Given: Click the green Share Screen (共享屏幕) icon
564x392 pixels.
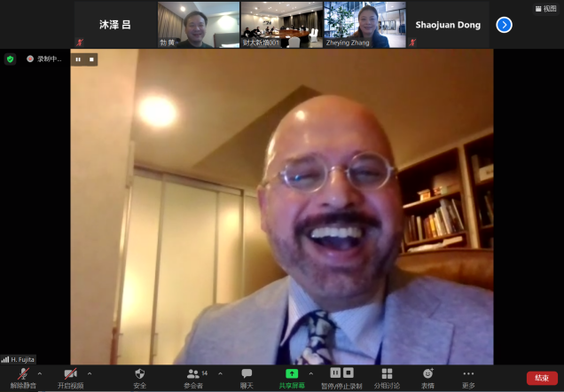Looking at the screenshot, I should 292,373.
